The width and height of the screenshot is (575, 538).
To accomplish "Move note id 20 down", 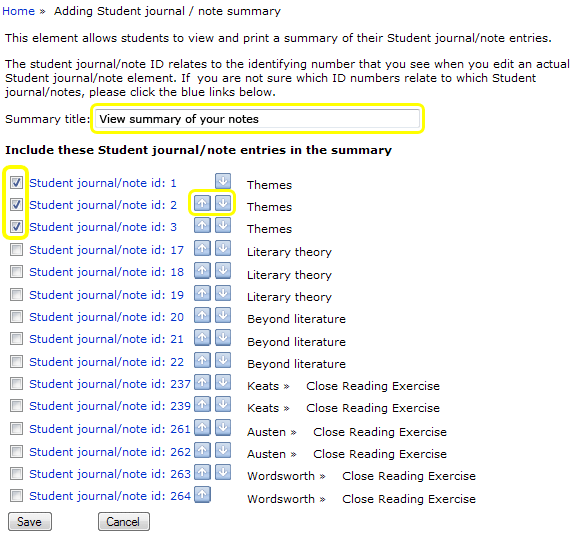I will (x=223, y=315).
